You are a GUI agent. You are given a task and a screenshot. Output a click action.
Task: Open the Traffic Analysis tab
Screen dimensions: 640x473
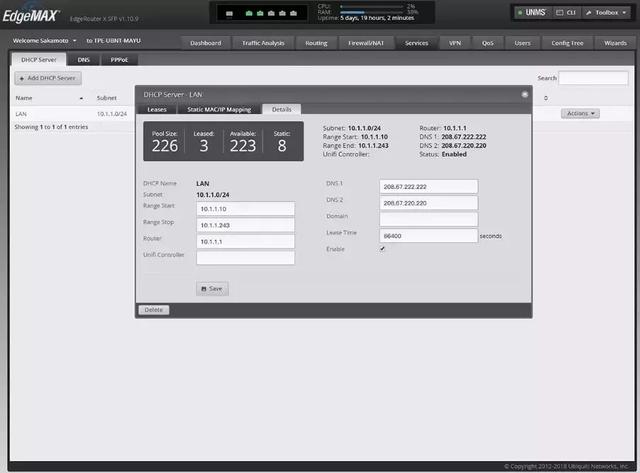263,43
